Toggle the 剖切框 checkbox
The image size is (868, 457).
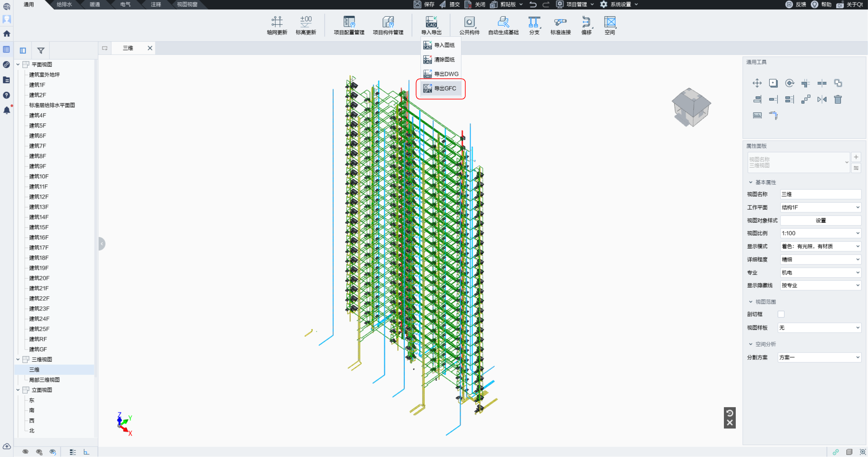(781, 314)
